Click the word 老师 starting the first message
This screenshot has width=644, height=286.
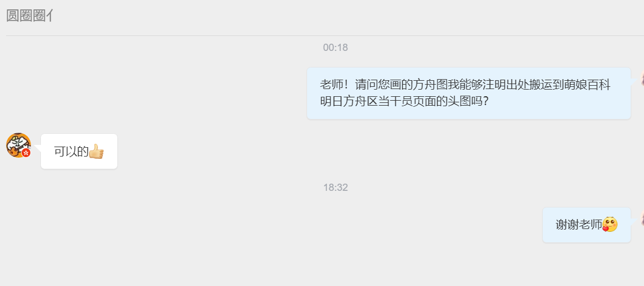[x=331, y=85]
